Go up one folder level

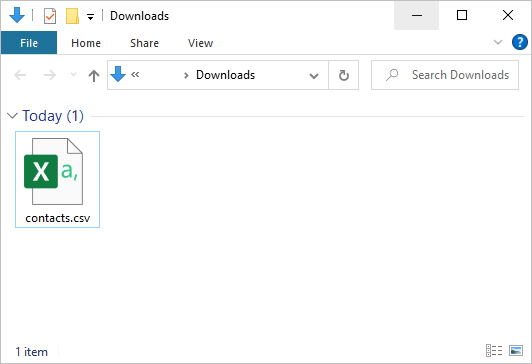coord(94,75)
